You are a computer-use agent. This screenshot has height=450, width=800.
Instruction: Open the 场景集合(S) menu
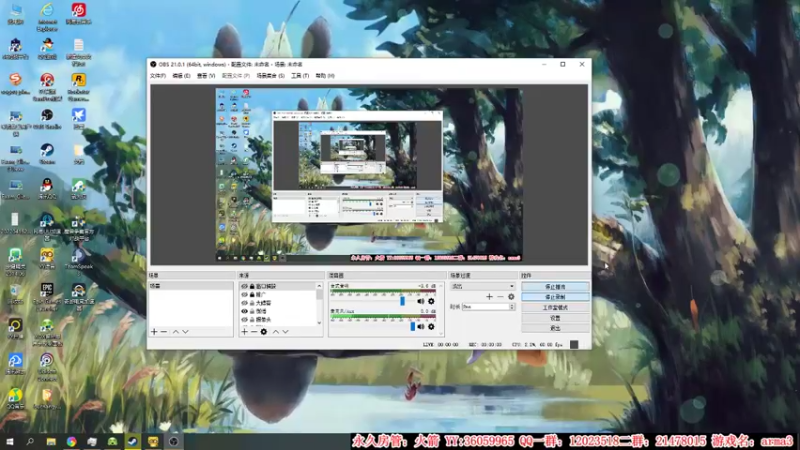coord(270,76)
